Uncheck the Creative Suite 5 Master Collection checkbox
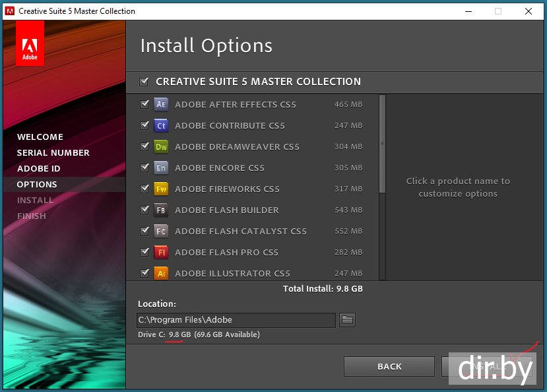Image resolution: width=547 pixels, height=392 pixels. pyautogui.click(x=144, y=82)
